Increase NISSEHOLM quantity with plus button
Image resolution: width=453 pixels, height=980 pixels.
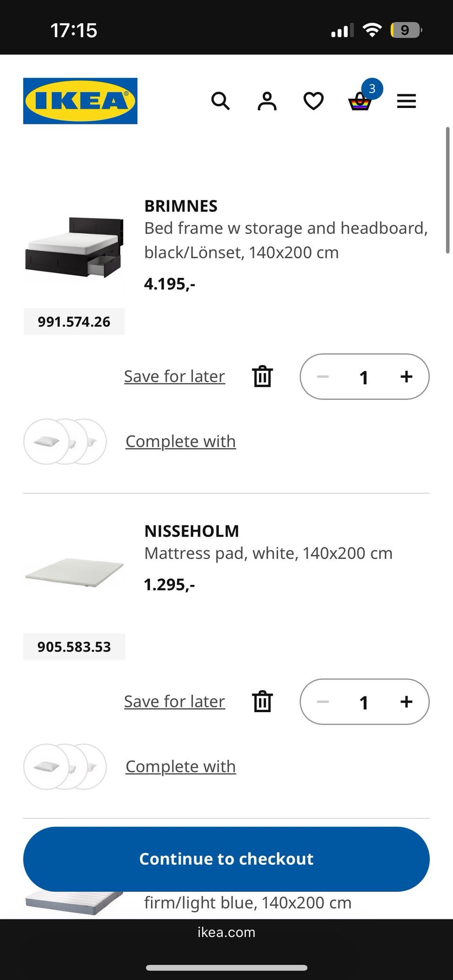pos(406,701)
